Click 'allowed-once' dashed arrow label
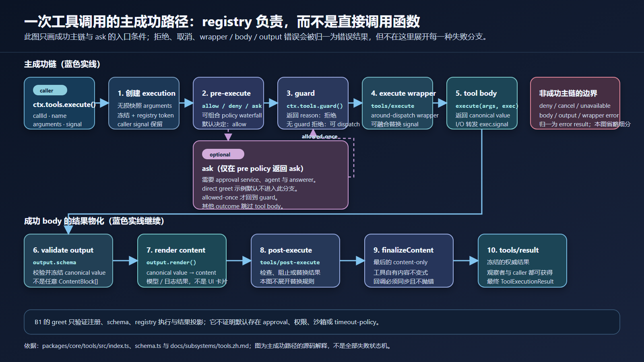This screenshot has width=644, height=362. pyautogui.click(x=320, y=137)
